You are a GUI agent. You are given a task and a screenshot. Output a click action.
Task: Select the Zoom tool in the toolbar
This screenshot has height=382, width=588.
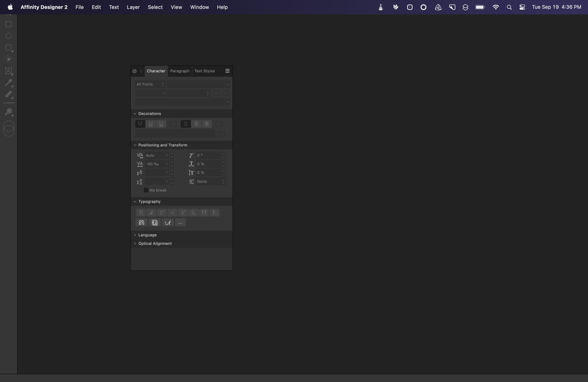tap(8, 112)
